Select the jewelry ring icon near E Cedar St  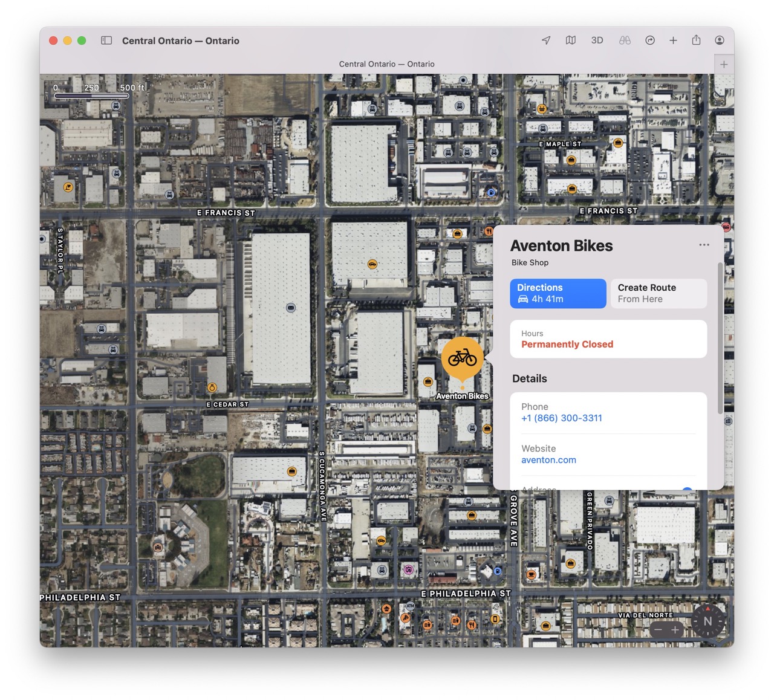pyautogui.click(x=212, y=387)
